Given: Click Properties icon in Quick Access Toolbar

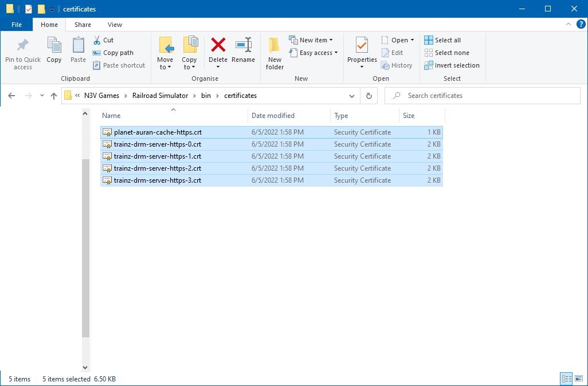Looking at the screenshot, I should 29,9.
